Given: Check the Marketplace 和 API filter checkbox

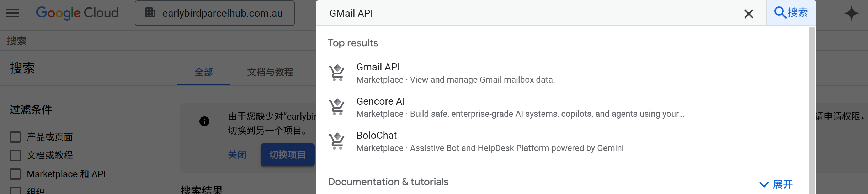Looking at the screenshot, I should (15, 174).
